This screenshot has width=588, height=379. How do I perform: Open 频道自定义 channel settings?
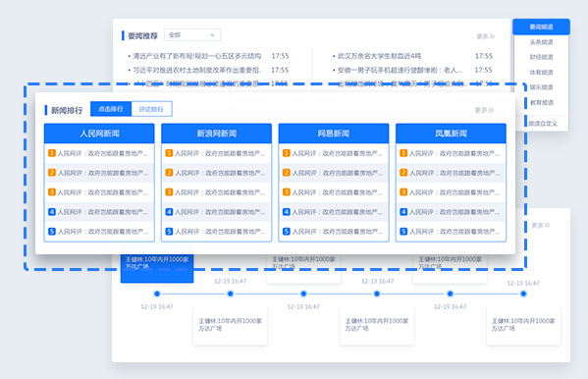[x=543, y=124]
